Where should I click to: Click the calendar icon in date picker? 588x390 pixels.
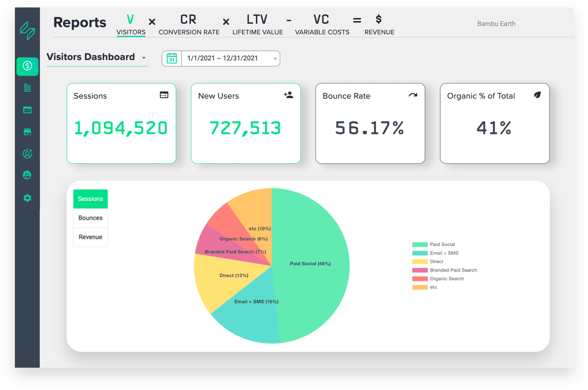172,59
